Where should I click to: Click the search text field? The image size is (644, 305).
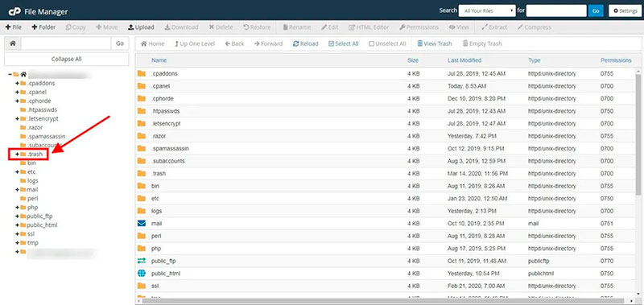pos(556,10)
